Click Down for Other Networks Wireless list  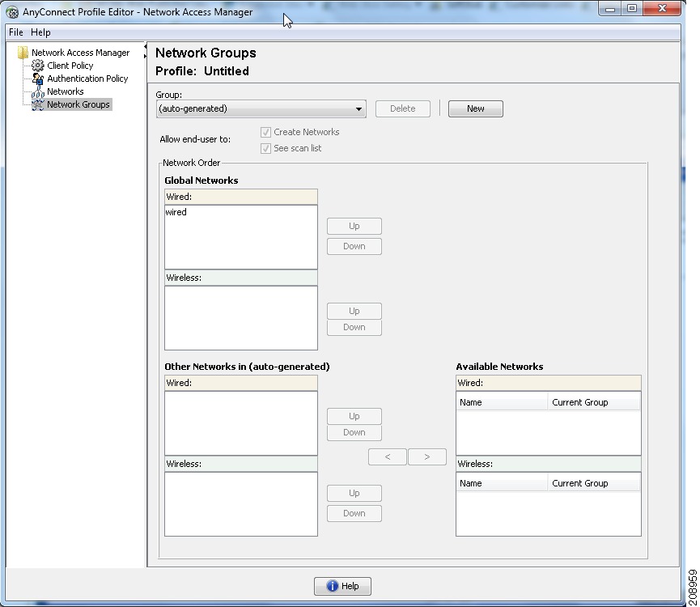pos(354,514)
